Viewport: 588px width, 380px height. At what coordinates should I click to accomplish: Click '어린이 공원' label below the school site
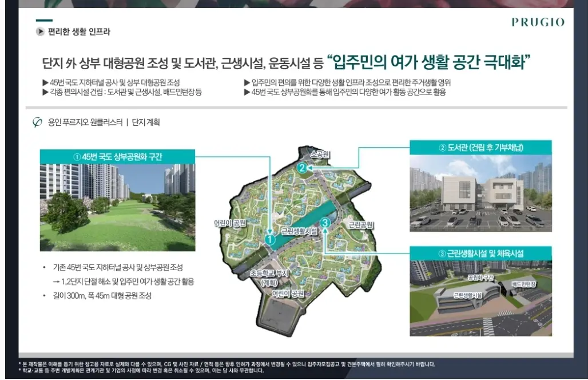288,294
